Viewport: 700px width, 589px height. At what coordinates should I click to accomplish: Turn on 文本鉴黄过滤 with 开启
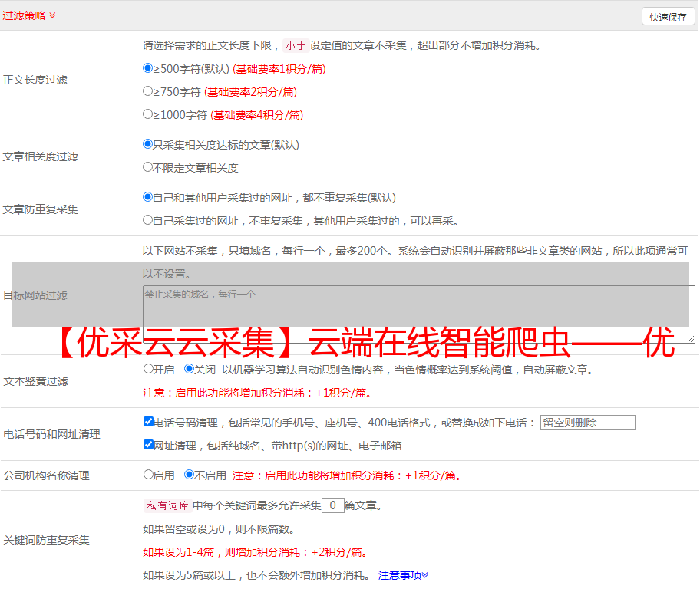(x=149, y=369)
